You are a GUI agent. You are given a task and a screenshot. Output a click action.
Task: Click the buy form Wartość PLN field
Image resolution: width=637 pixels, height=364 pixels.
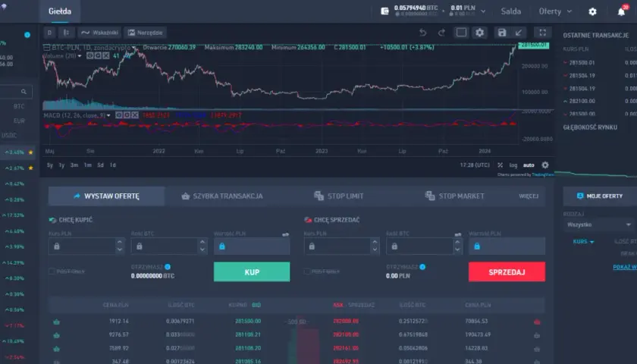pos(252,246)
